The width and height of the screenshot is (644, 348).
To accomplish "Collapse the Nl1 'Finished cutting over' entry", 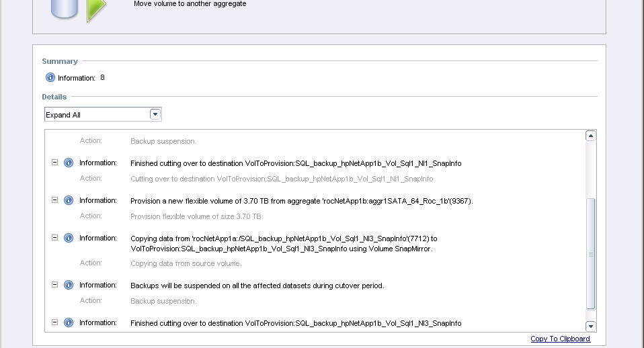I will 55,163.
